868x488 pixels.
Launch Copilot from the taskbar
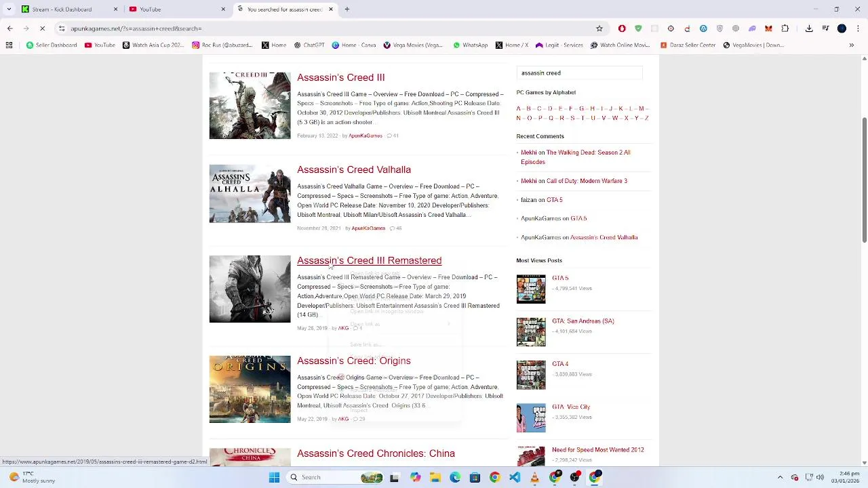pyautogui.click(x=415, y=478)
